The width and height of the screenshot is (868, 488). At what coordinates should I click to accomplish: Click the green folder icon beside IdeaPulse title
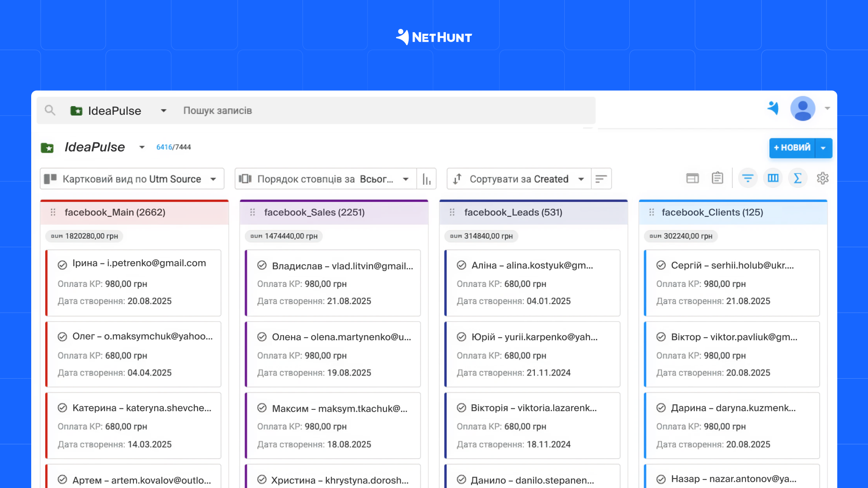coord(47,147)
